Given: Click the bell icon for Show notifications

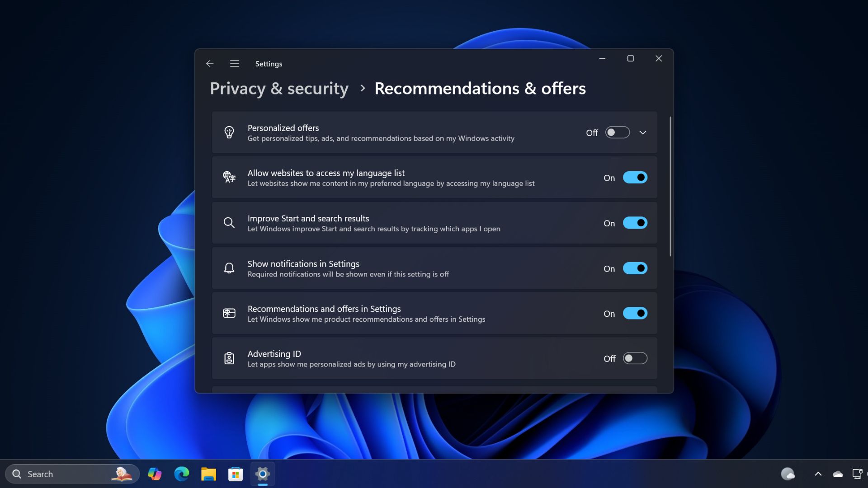Looking at the screenshot, I should coord(229,268).
